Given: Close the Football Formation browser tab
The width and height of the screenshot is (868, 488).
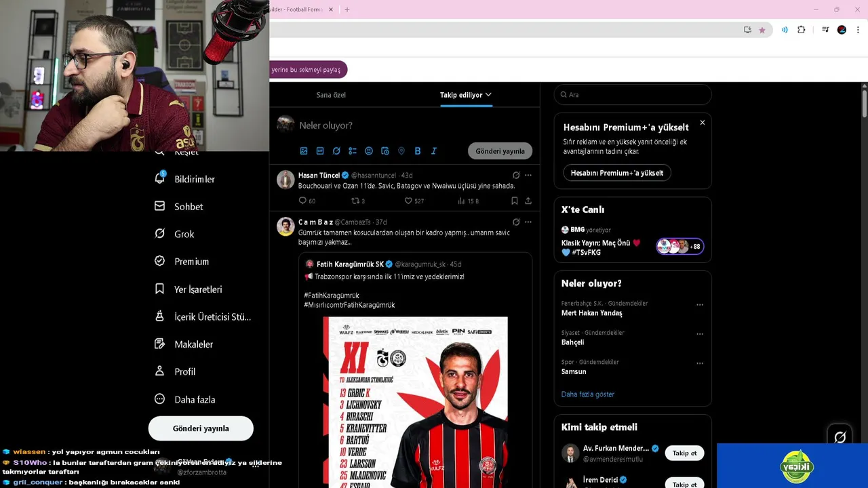Looking at the screenshot, I should point(331,9).
